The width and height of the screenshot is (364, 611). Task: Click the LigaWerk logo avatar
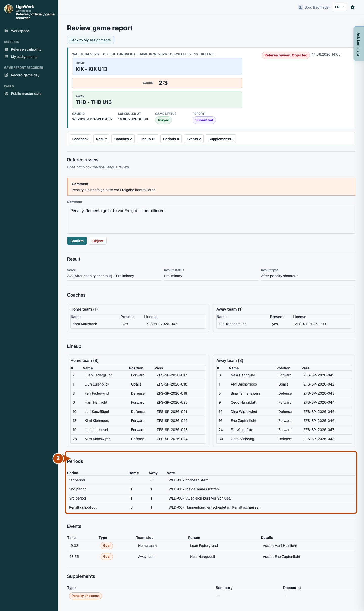tap(9, 9)
